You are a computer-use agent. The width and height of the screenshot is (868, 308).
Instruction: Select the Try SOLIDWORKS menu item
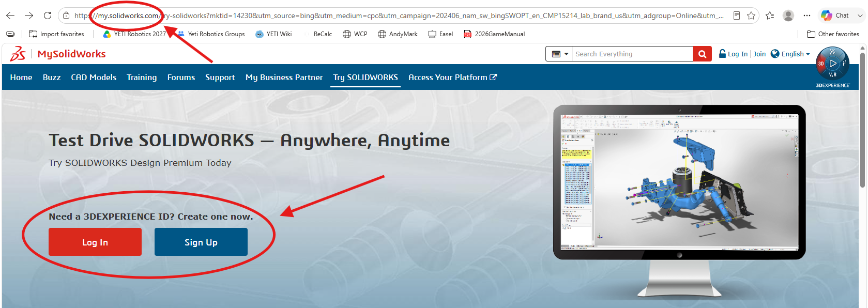(366, 78)
